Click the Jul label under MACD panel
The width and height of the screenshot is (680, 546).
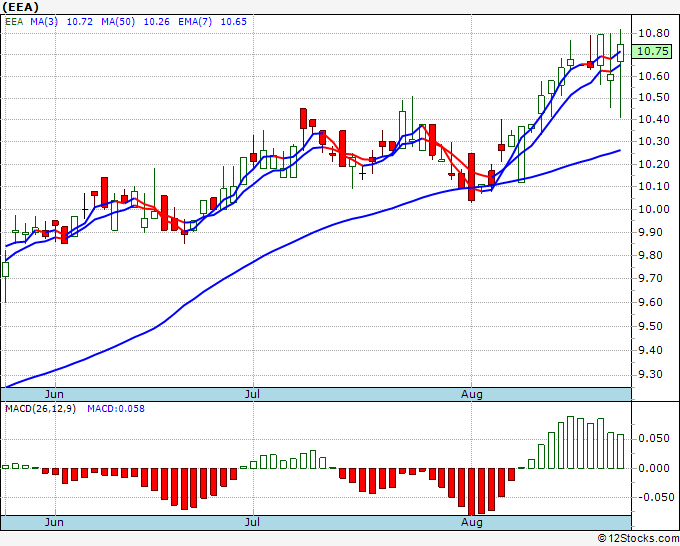click(x=252, y=522)
